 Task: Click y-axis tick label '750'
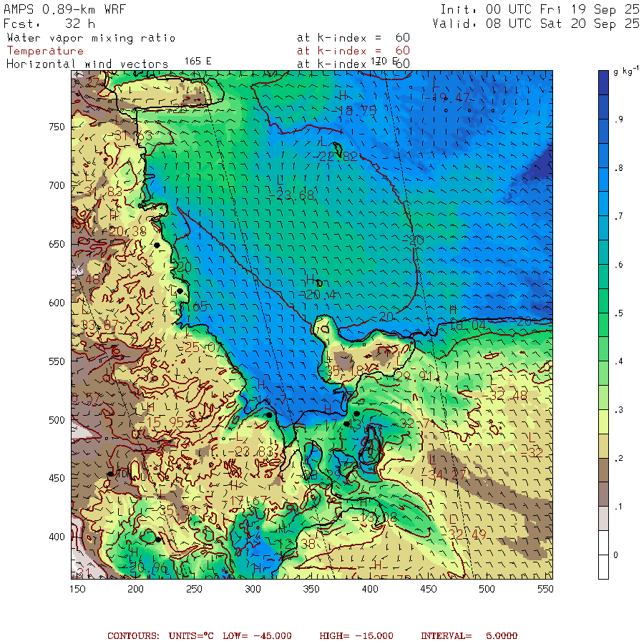(57, 127)
